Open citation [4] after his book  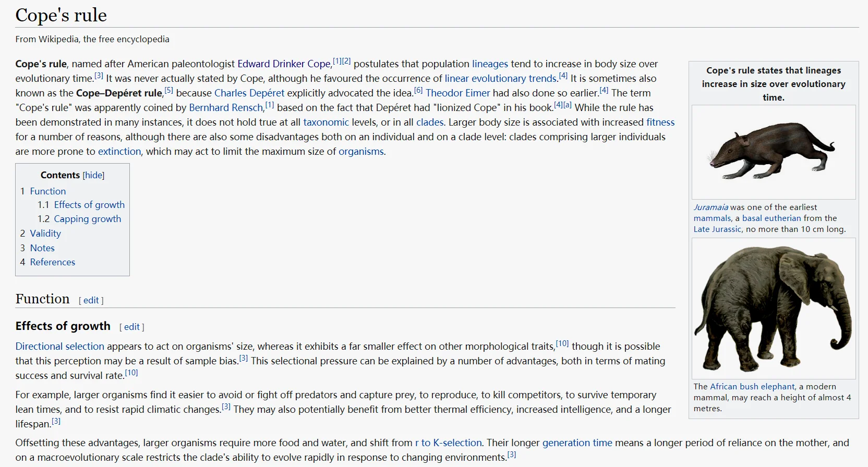coord(559,105)
